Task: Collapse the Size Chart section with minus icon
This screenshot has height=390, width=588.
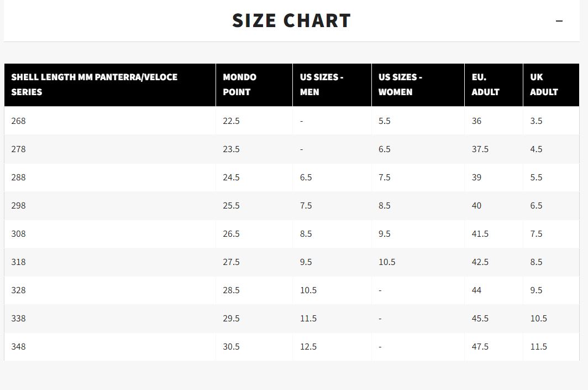Action: 559,21
